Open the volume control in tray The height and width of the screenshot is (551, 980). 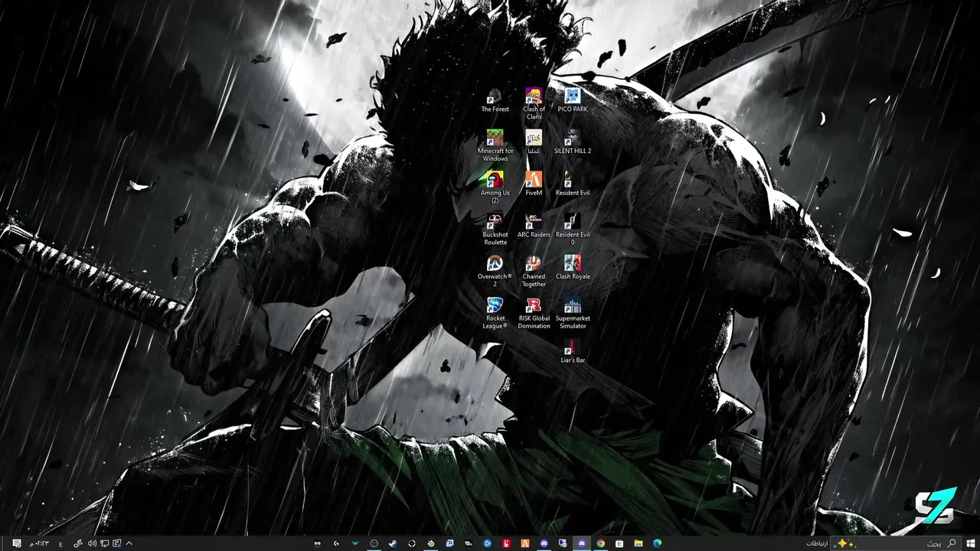pyautogui.click(x=92, y=543)
